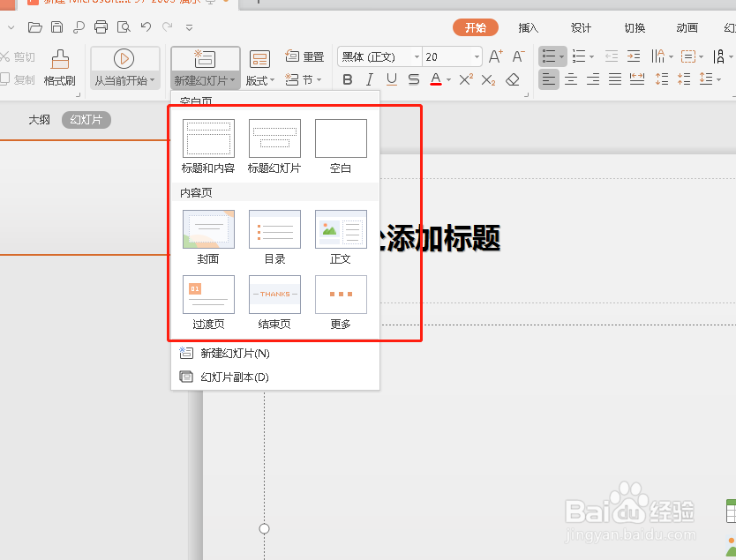The height and width of the screenshot is (560, 736).
Task: Switch to the 插入 ribbon tab
Action: (527, 27)
